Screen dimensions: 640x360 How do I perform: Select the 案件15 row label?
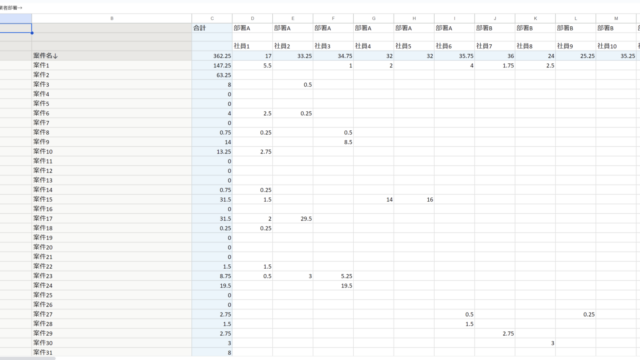click(x=112, y=199)
